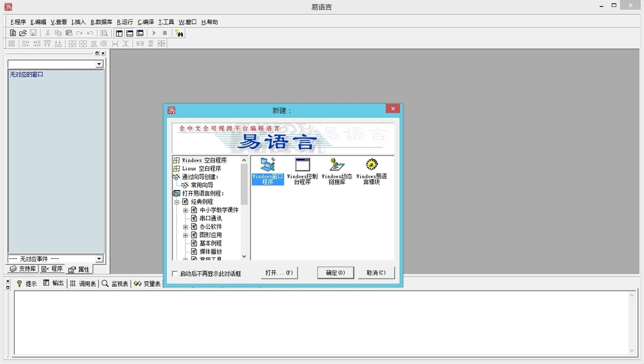Select Windows易语言模块 project icon
This screenshot has width=644, height=364.
point(372,171)
